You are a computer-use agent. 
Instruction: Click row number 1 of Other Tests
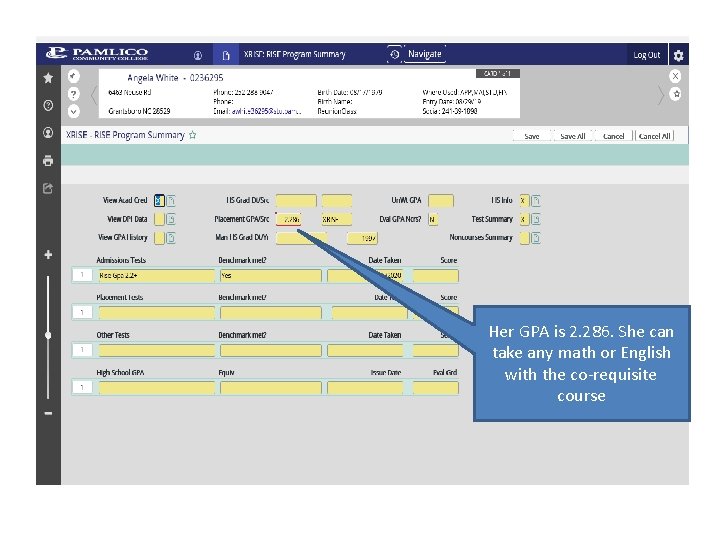pyautogui.click(x=82, y=350)
